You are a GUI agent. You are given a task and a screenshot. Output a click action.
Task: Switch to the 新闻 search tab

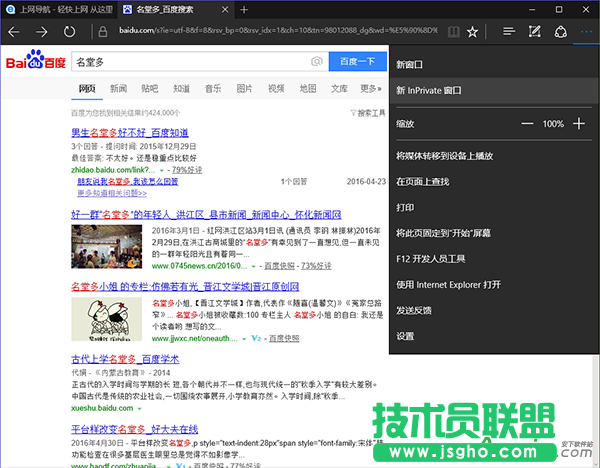(119, 89)
